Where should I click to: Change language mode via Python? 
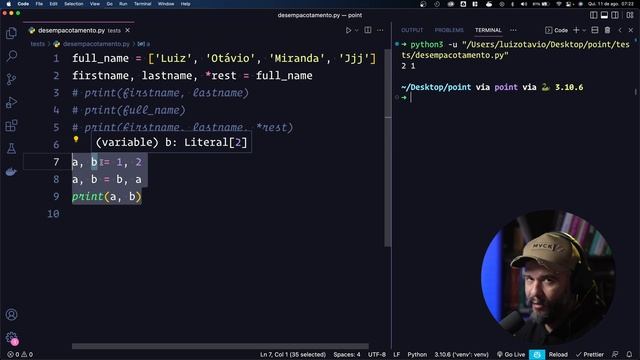coord(417,354)
